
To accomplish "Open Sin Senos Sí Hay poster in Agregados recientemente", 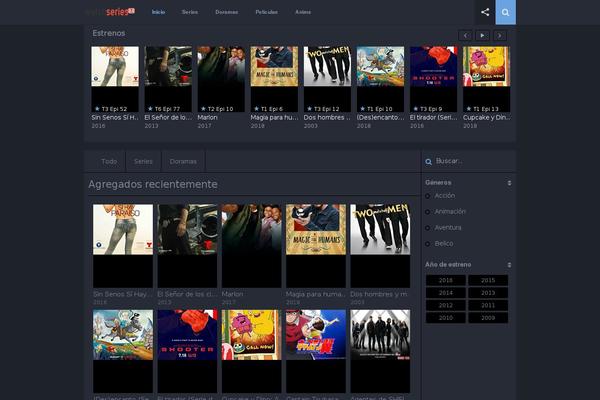I will click(123, 246).
